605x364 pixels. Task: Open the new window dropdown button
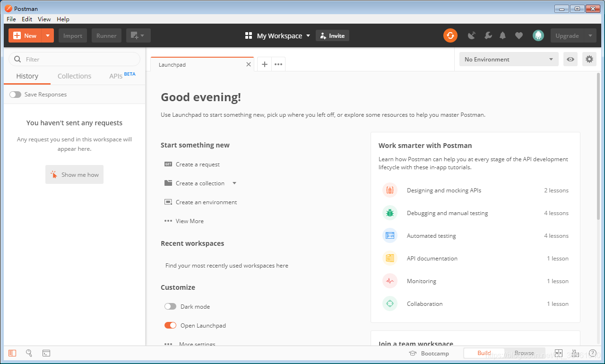[x=138, y=35]
